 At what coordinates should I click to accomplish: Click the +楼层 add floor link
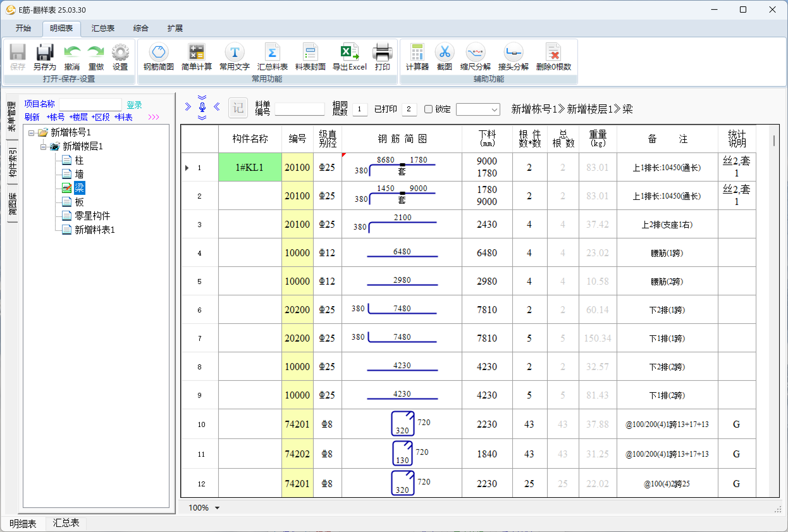coord(78,117)
